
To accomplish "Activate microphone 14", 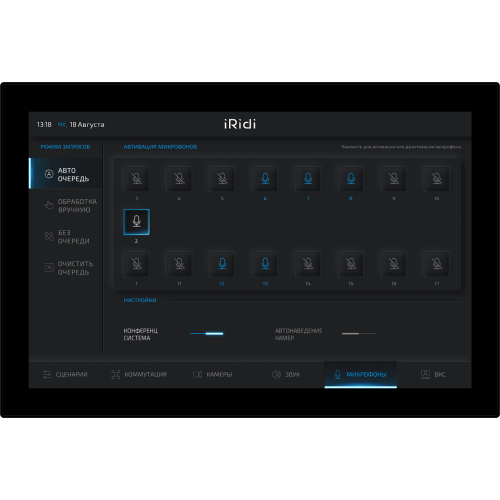I will [x=308, y=264].
